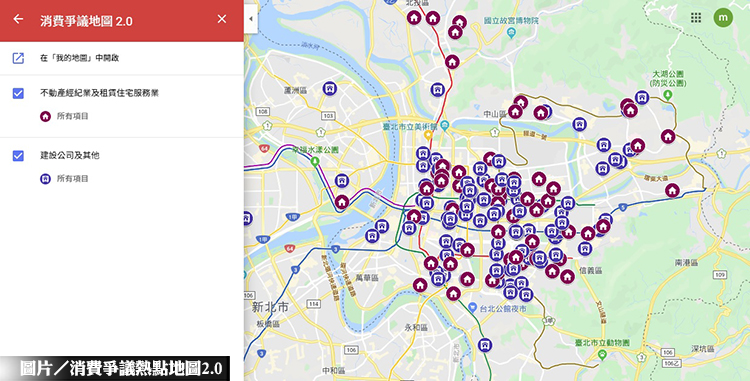Select the 建設公司及其他 layer title
The width and height of the screenshot is (750, 381).
tap(70, 155)
